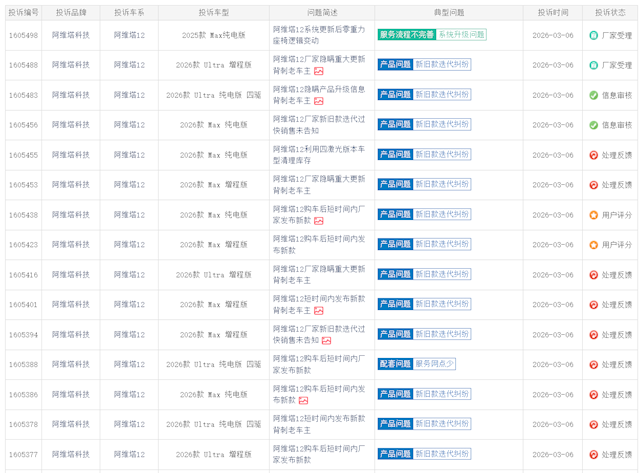This screenshot has width=640, height=473.
Task: Click the orange 用户评分 star icon for 1605423
Action: [593, 245]
